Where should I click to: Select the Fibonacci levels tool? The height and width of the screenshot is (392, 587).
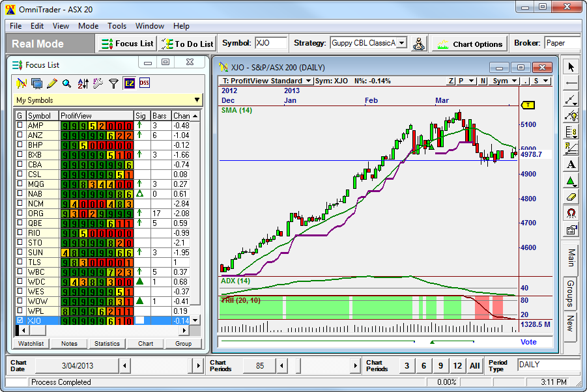click(x=571, y=132)
